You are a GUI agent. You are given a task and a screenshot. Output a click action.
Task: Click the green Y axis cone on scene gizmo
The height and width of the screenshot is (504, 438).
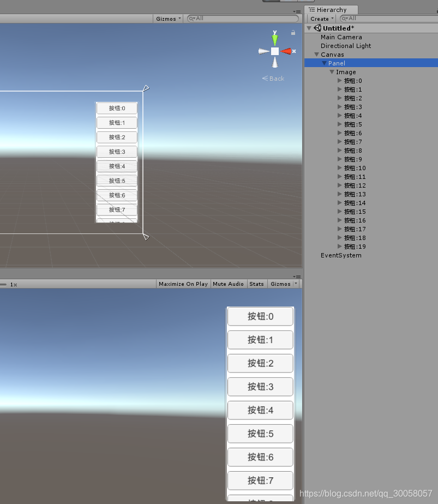[275, 39]
